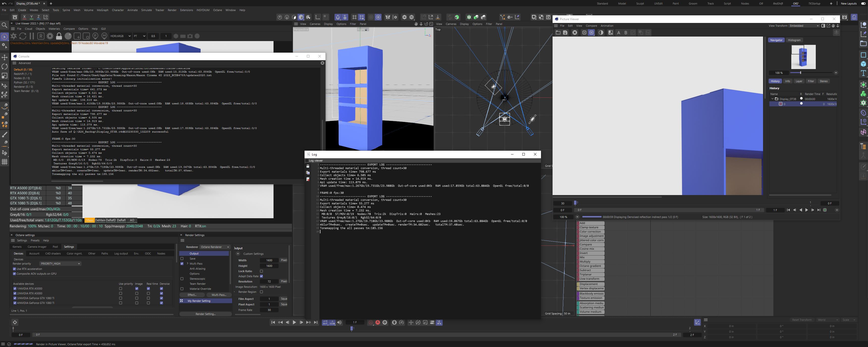This screenshot has height=347, width=868.
Task: Switch to the Camera Imager tab
Action: [37, 247]
